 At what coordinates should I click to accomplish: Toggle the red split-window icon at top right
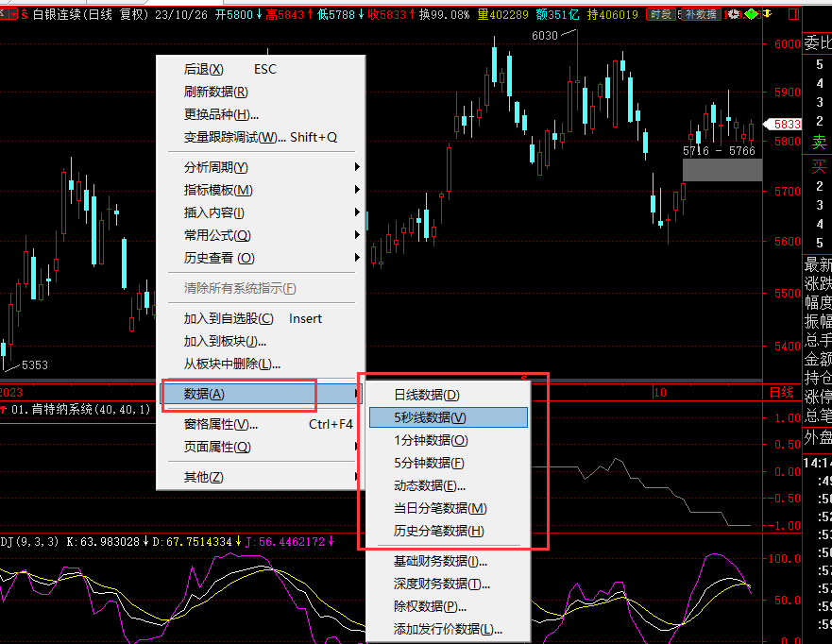tap(794, 14)
